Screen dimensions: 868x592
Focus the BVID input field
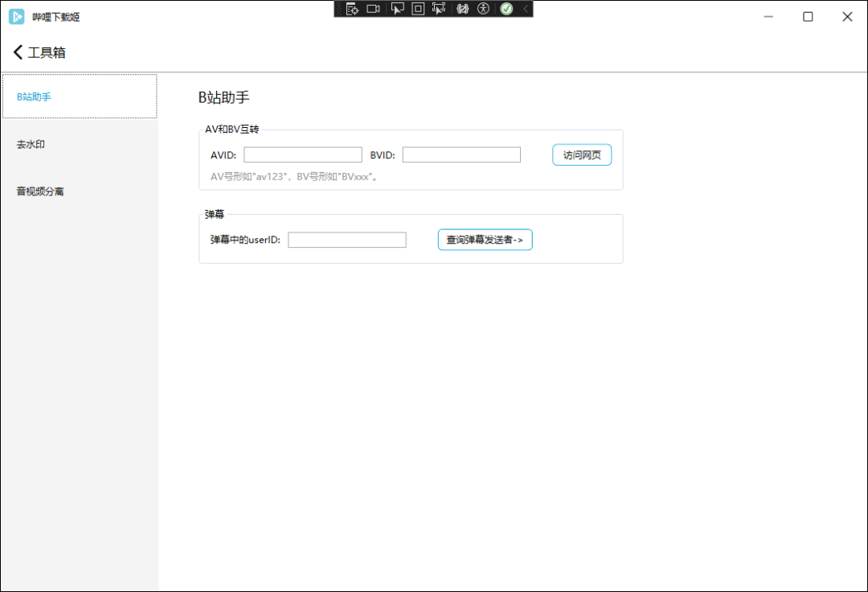[x=461, y=154]
